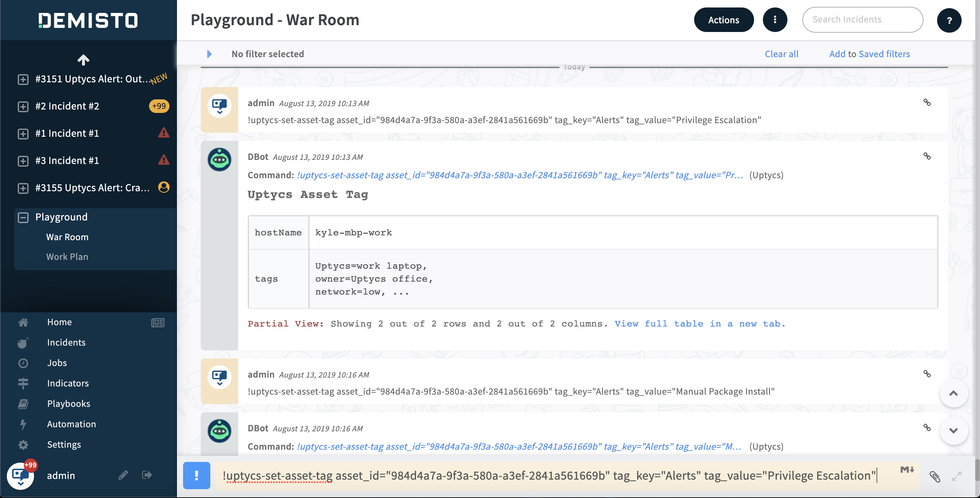Focus the Search Incidents field

point(863,19)
